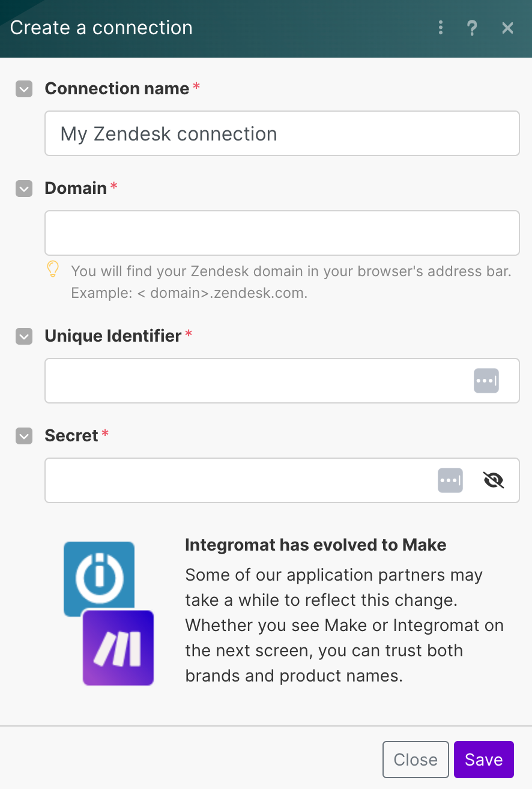Click the Integromat blue power logo
This screenshot has width=532, height=789.
[99, 578]
